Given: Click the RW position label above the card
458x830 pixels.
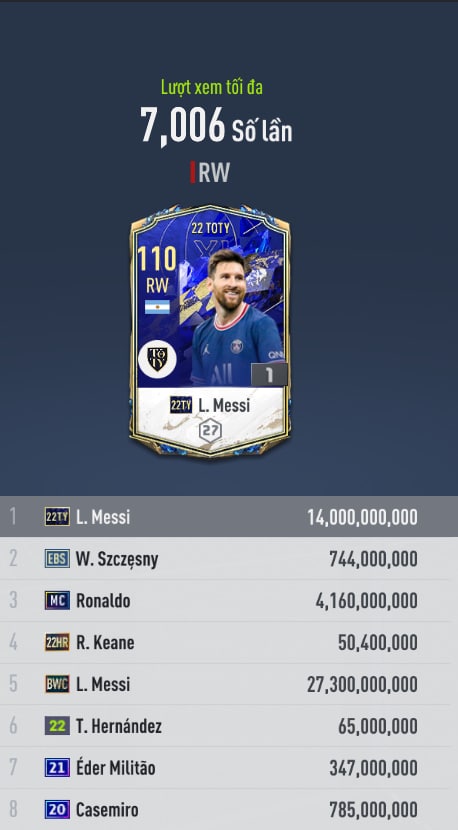Looking at the screenshot, I should [214, 173].
